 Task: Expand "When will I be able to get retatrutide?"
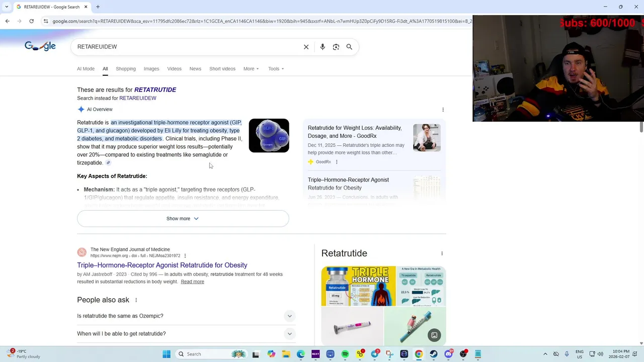[186, 334]
